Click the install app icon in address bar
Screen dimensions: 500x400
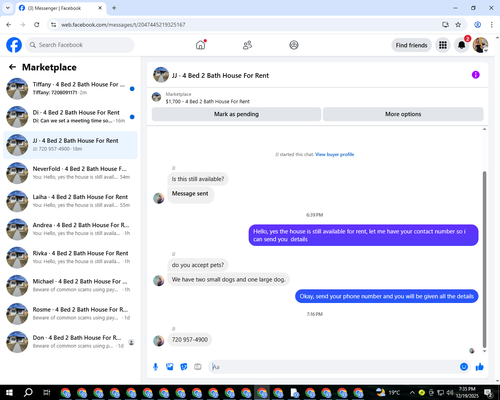(x=445, y=25)
